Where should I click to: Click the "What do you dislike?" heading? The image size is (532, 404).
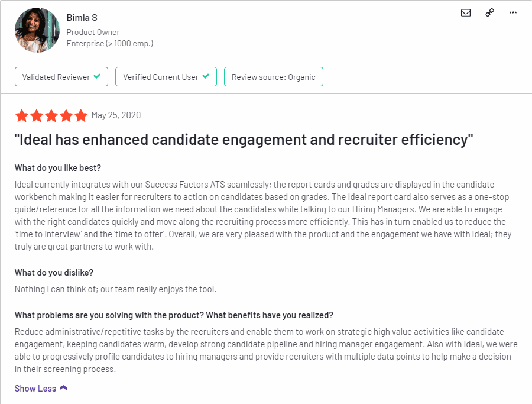[54, 273]
